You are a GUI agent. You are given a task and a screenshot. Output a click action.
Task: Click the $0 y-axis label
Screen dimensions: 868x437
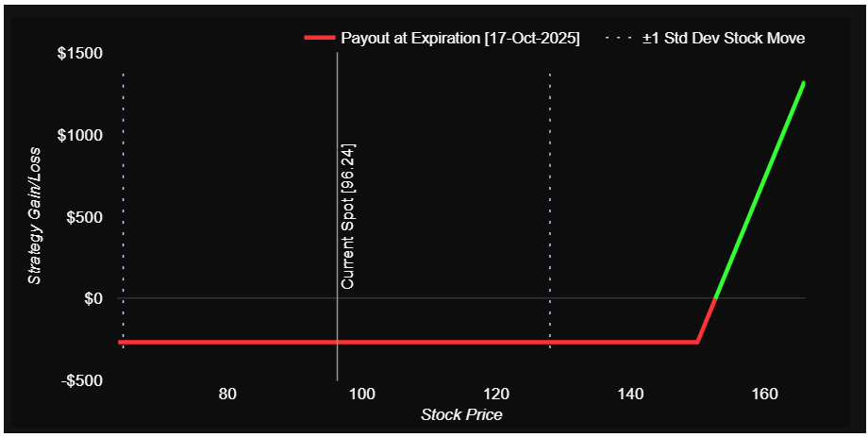point(92,298)
